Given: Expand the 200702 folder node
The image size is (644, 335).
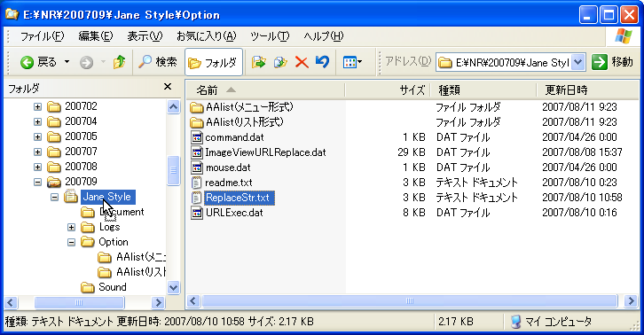Looking at the screenshot, I should pos(37,106).
